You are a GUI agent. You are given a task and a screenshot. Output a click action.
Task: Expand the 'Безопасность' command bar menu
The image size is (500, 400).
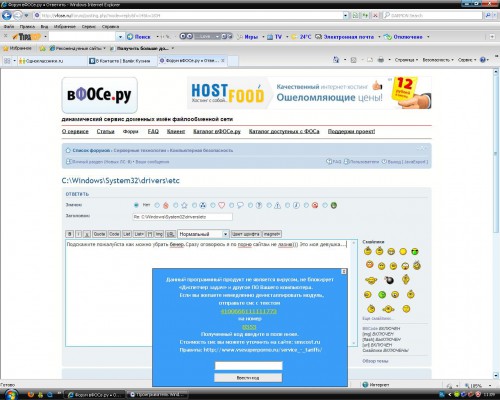click(438, 60)
